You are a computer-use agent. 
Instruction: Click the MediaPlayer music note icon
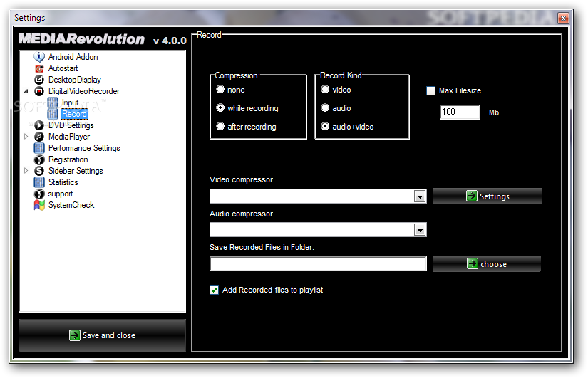tap(39, 137)
